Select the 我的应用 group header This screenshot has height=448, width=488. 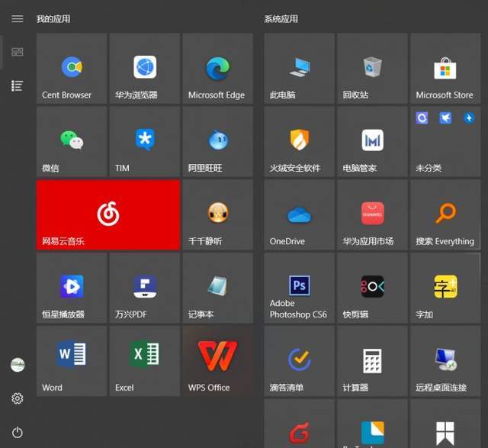(53, 19)
